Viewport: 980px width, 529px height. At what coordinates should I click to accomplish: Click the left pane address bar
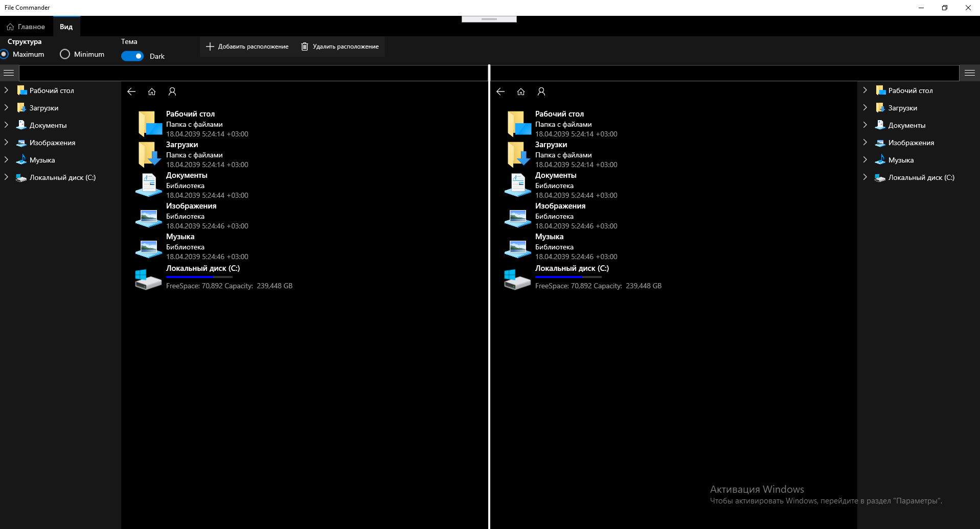pos(254,73)
